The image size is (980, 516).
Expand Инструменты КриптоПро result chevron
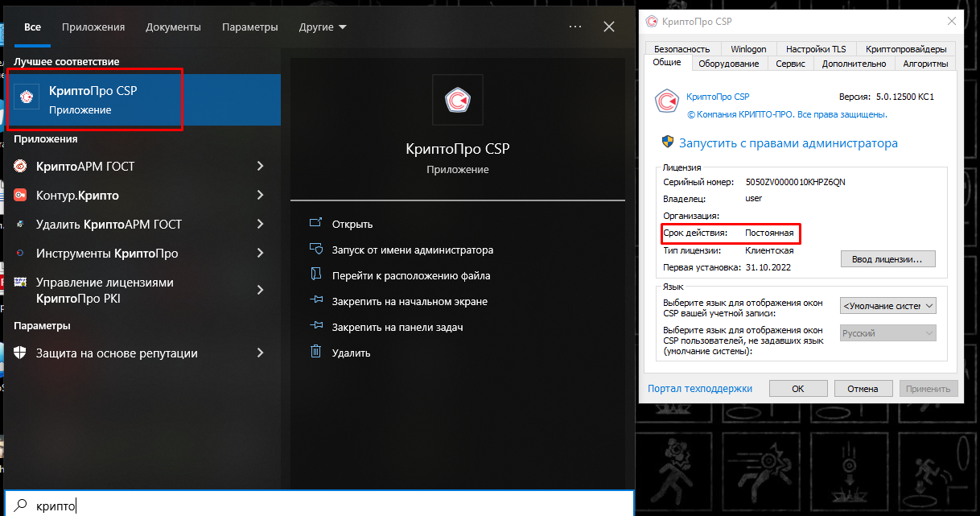click(260, 254)
